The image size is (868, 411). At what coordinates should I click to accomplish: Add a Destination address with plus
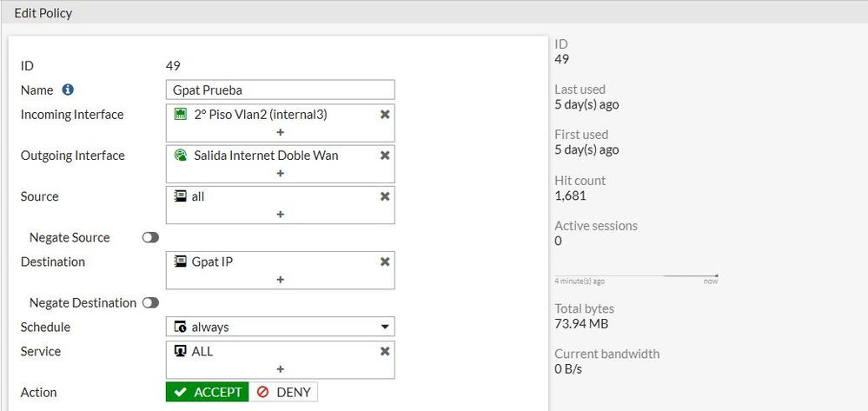click(x=280, y=280)
